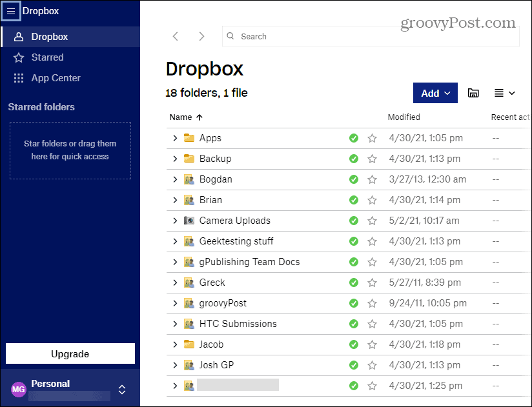Star the Backup folder
This screenshot has width=532, height=407.
click(372, 159)
